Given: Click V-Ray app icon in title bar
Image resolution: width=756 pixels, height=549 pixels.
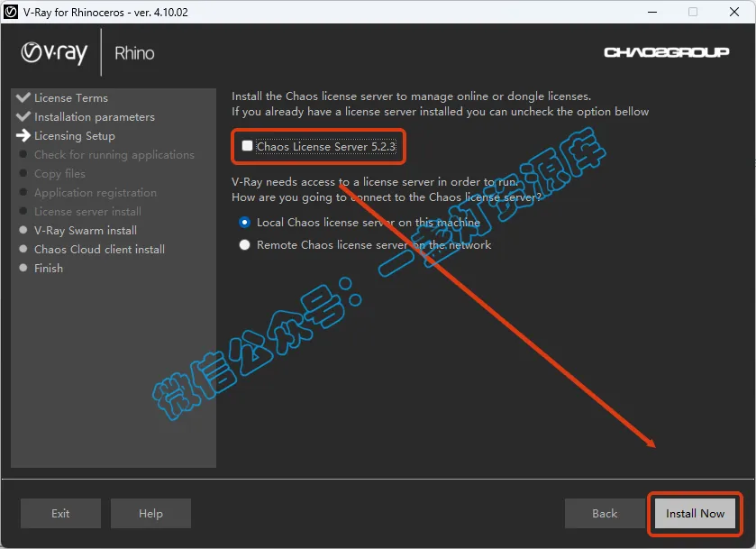Looking at the screenshot, I should [x=11, y=12].
